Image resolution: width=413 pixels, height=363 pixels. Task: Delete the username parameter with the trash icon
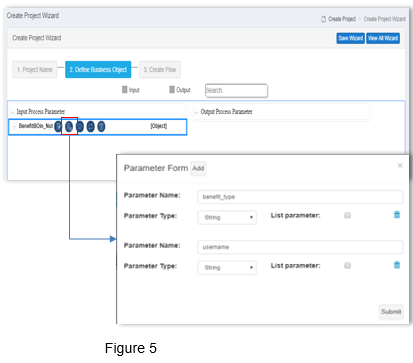click(397, 265)
